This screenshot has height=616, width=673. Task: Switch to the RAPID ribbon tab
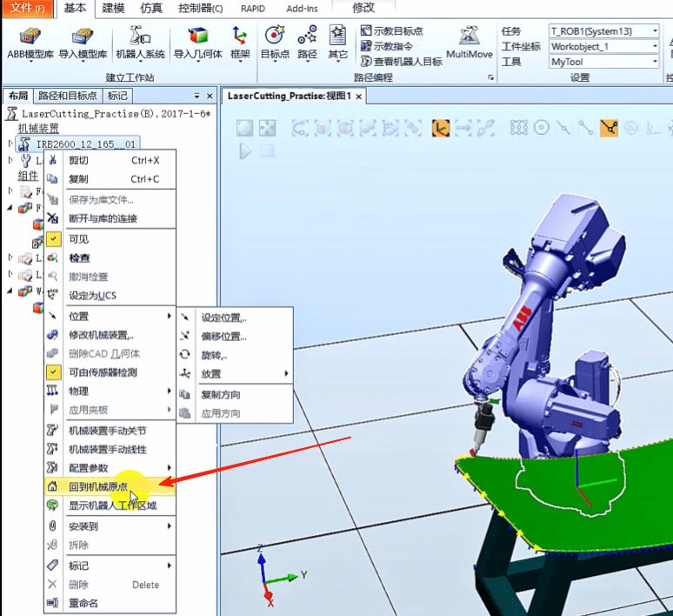pos(253,9)
